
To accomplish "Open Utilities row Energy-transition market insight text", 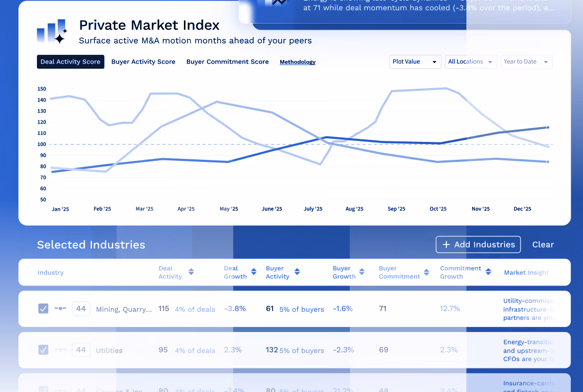I will 529,350.
